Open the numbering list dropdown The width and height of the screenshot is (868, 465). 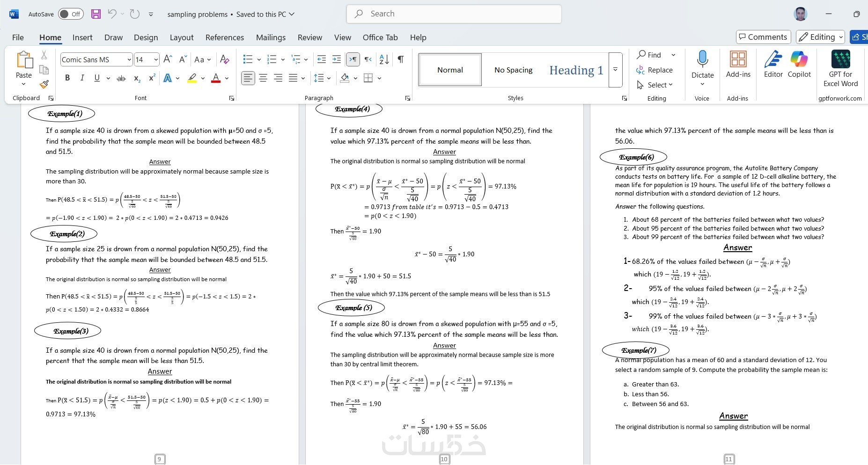pos(283,59)
